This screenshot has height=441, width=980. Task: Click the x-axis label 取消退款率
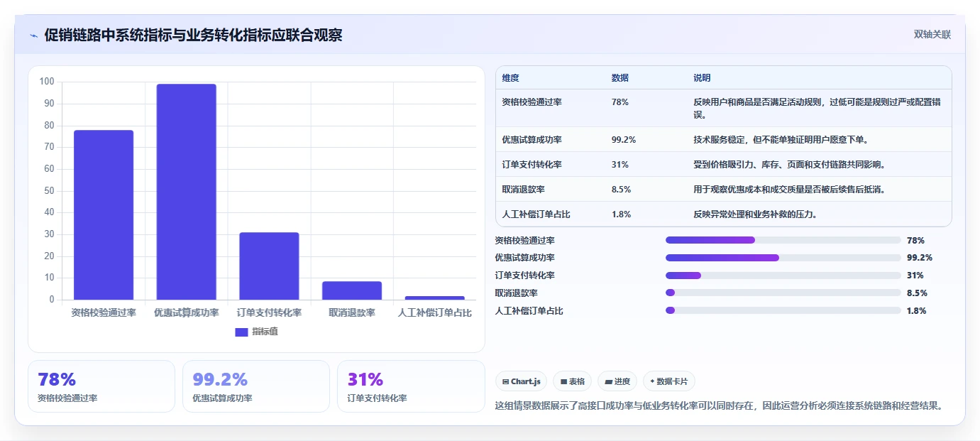coord(352,312)
